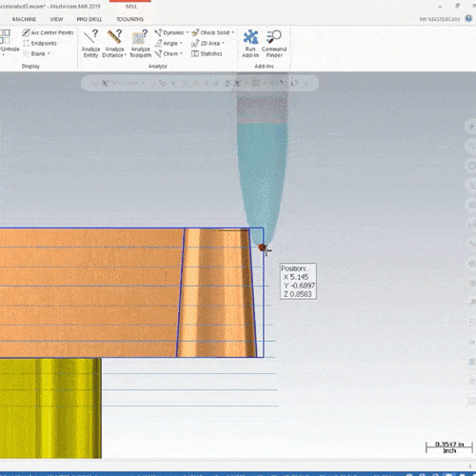Expand the Blank dropdown
Screen dimensions: 476x476
[49, 53]
